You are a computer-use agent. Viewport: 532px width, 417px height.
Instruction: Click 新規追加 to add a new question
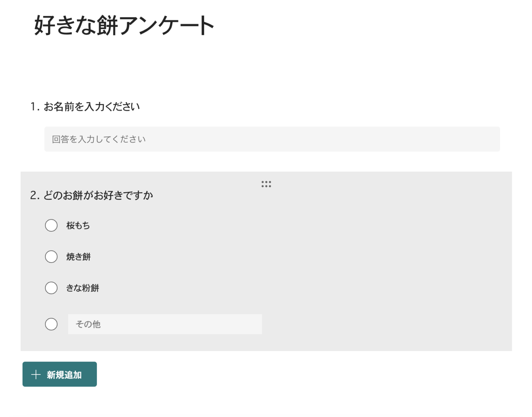[59, 374]
